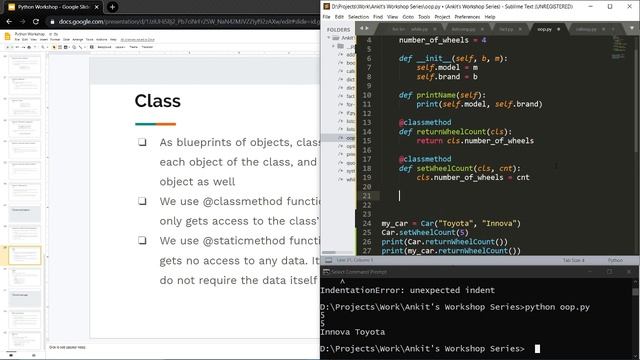Change Python syntax in status bar
Screen dimensions: 640x360
615,260
